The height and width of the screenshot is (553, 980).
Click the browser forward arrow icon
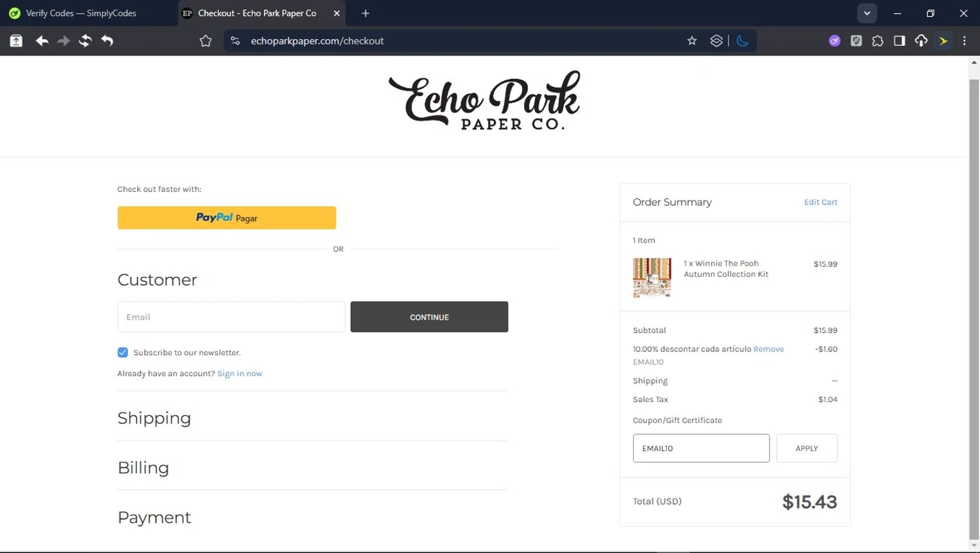coord(63,41)
